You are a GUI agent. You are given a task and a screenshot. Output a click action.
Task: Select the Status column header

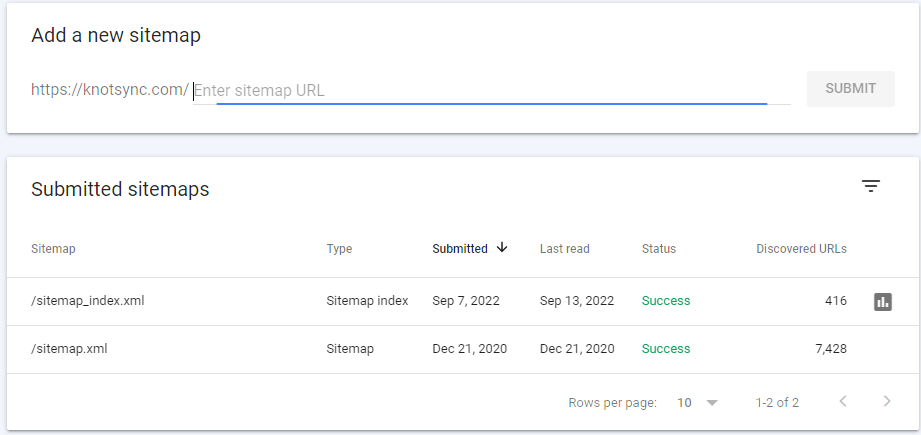click(x=658, y=249)
